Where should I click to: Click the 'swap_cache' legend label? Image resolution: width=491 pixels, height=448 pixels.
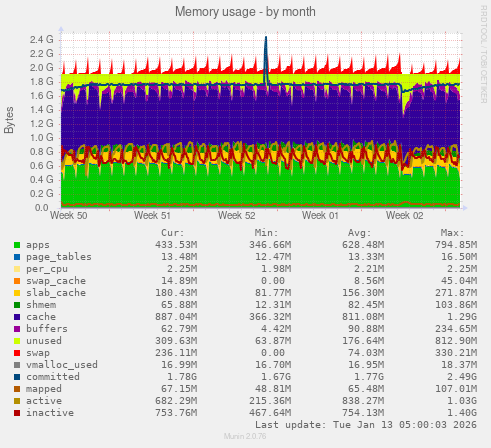click(x=56, y=281)
